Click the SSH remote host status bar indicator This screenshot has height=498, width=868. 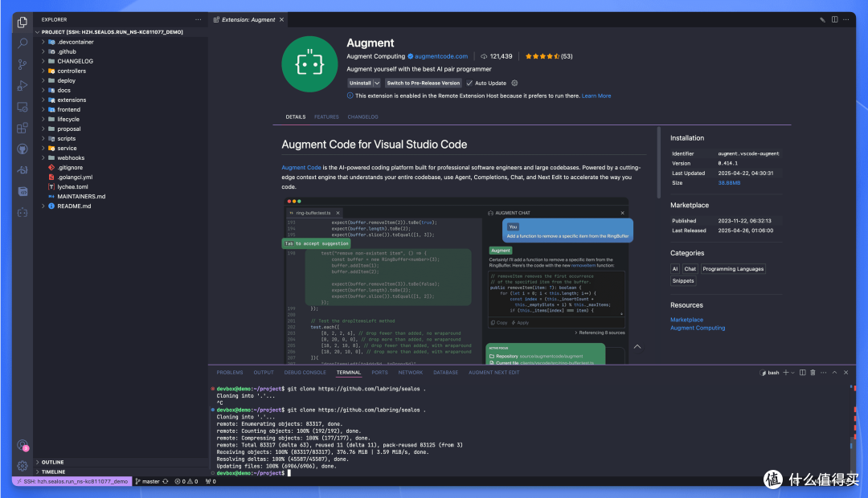(72, 481)
